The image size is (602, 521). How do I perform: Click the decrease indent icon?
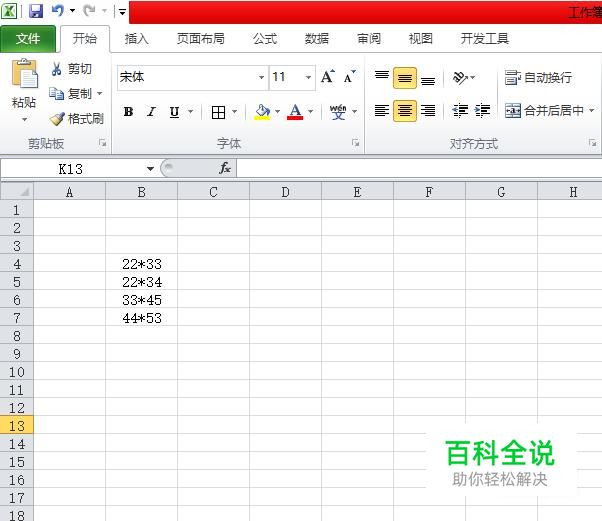coord(460,111)
